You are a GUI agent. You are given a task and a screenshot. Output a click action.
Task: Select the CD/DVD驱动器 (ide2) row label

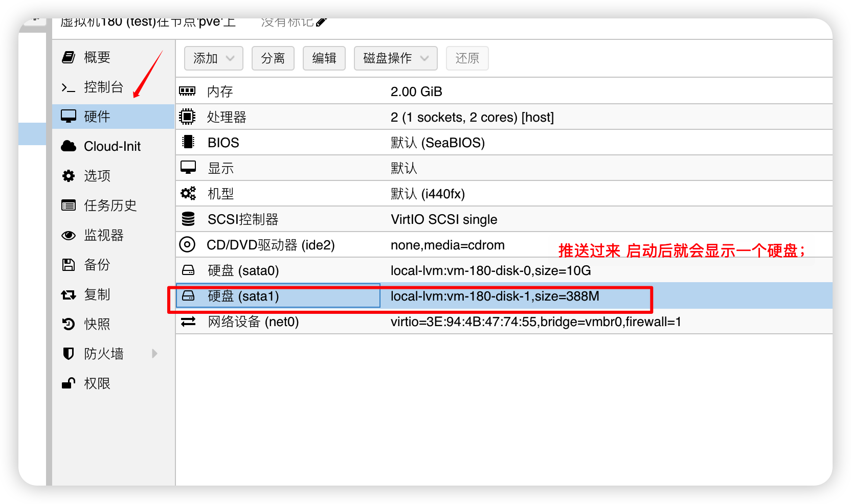tap(271, 245)
